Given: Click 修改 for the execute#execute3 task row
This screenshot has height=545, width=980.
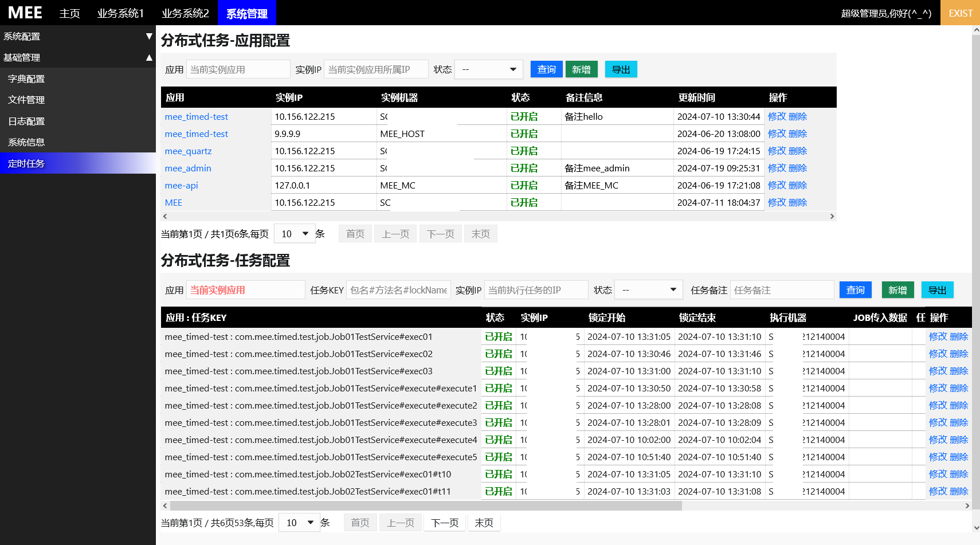Looking at the screenshot, I should [938, 422].
